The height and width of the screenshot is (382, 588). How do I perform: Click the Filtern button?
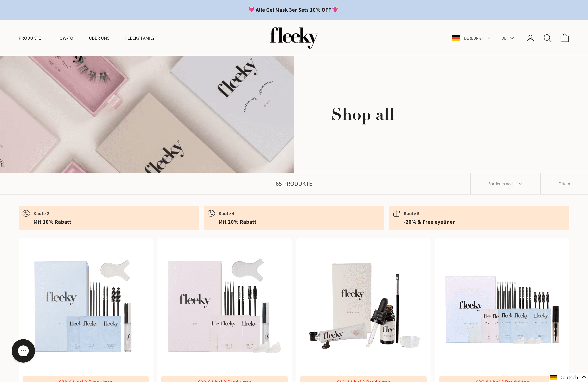[564, 184]
